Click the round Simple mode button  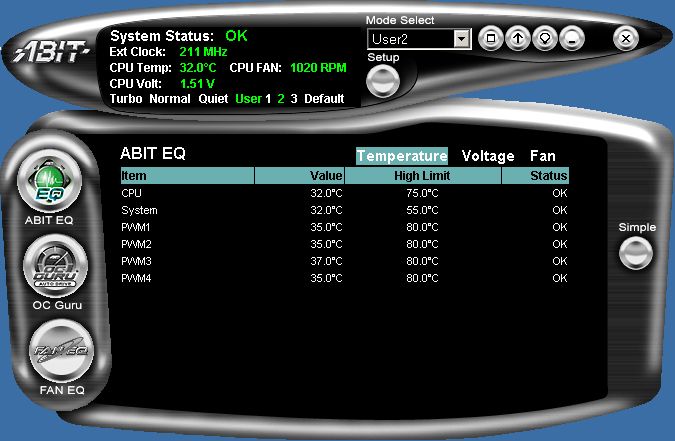635,253
